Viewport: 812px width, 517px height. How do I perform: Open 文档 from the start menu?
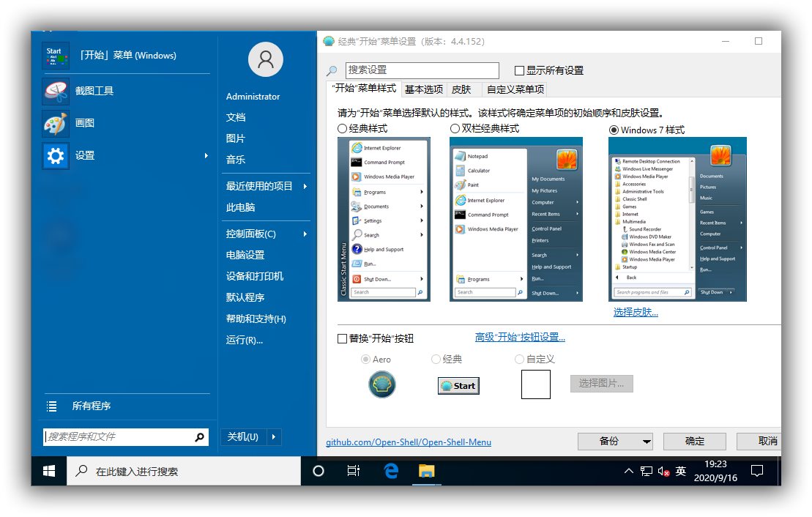tap(236, 118)
